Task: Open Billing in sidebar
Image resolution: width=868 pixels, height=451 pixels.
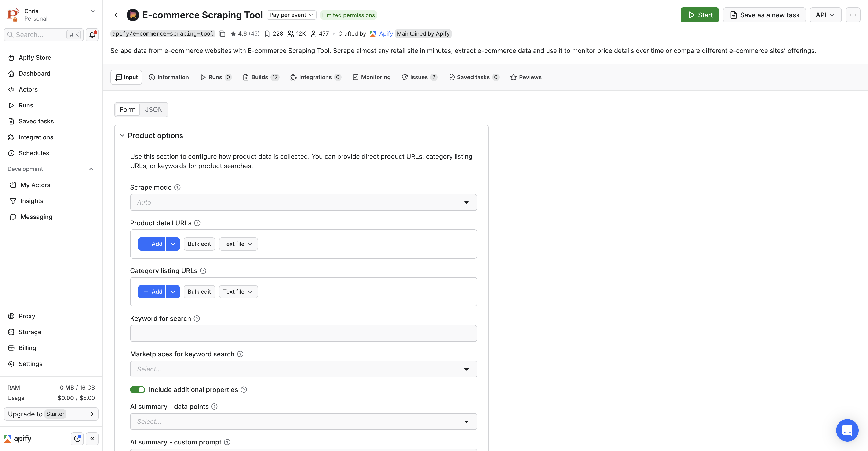Action: tap(51, 348)
